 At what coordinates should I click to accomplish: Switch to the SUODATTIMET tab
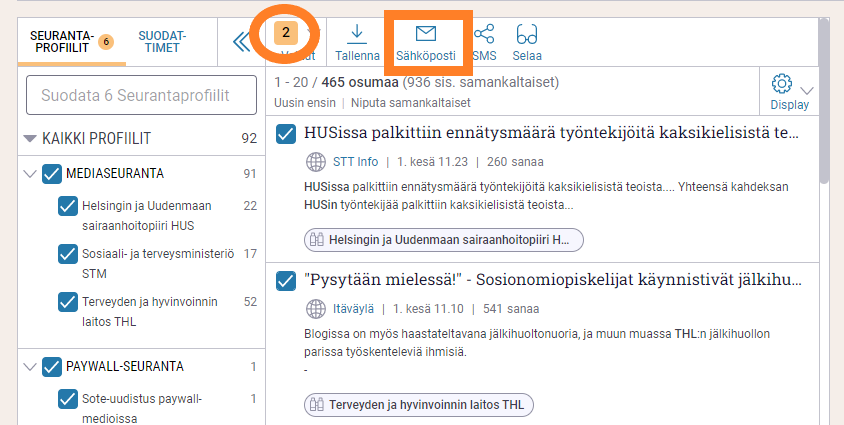pos(164,41)
